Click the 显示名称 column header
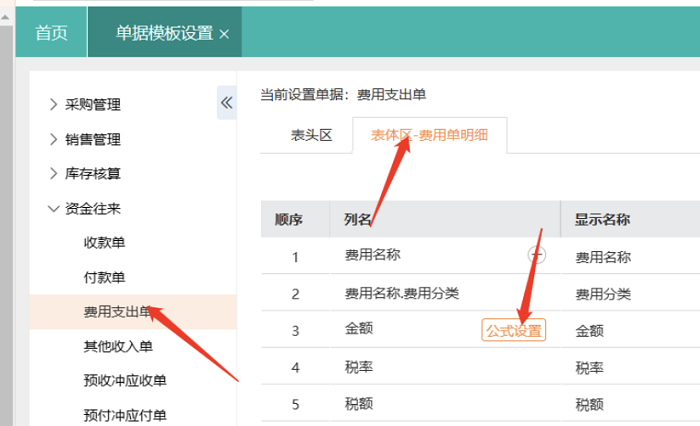Viewport: 700px width, 426px height. pyautogui.click(x=630, y=219)
